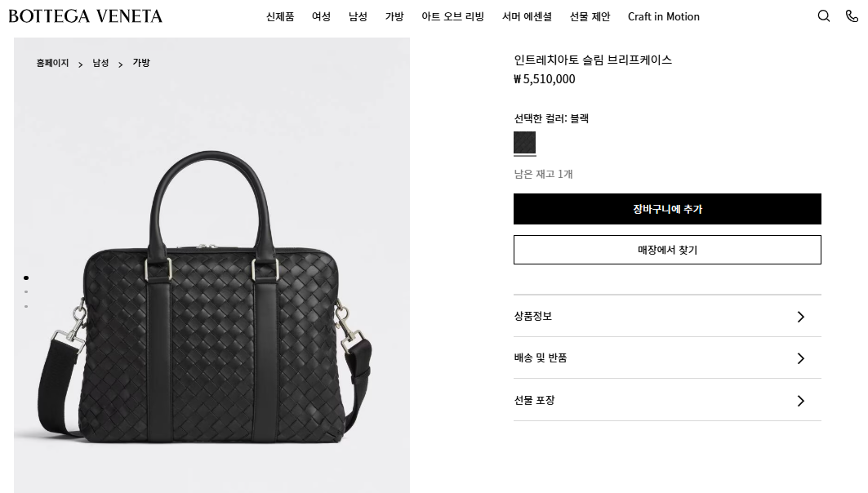Open the 신제품 menu
This screenshot has width=868, height=493.
[280, 16]
